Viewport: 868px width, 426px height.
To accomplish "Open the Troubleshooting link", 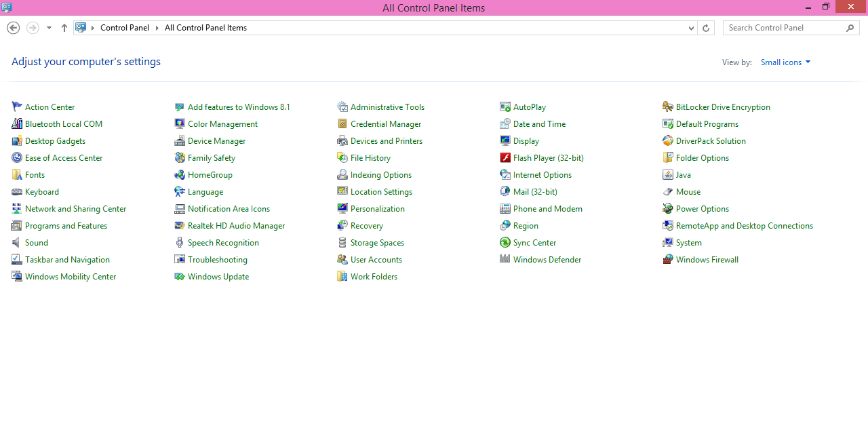I will (218, 260).
